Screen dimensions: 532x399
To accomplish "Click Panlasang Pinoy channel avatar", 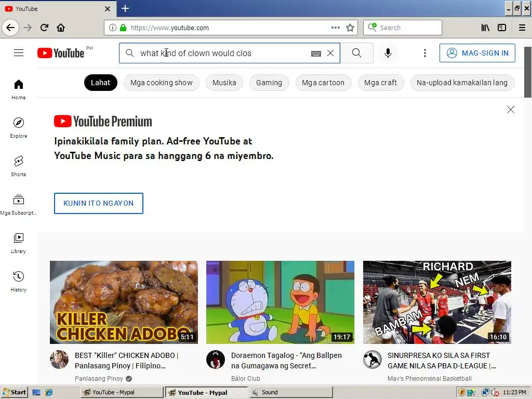I will coord(59,360).
